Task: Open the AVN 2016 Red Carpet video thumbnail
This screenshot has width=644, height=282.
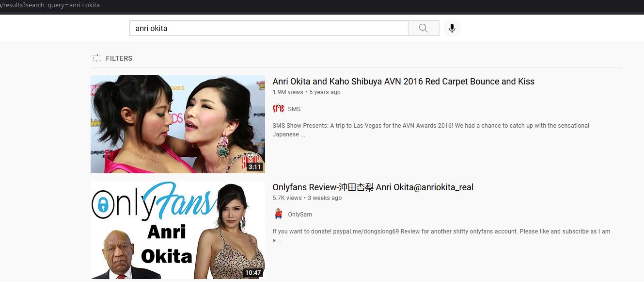Action: [x=178, y=124]
